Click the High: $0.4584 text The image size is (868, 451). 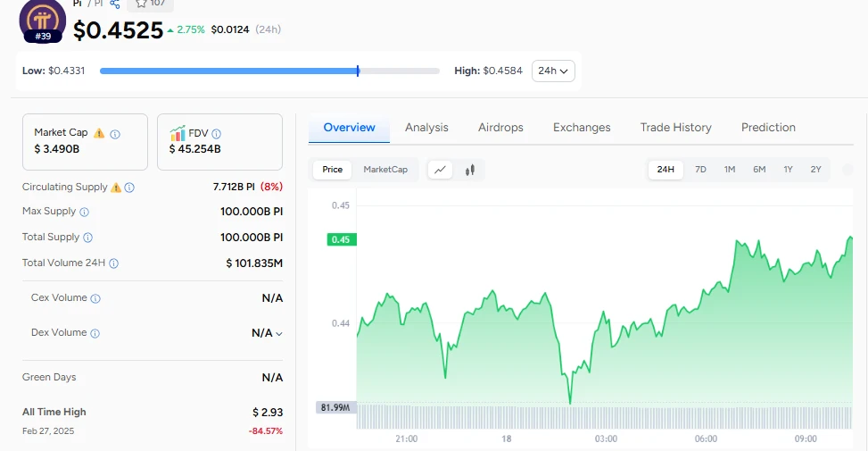pyautogui.click(x=488, y=71)
